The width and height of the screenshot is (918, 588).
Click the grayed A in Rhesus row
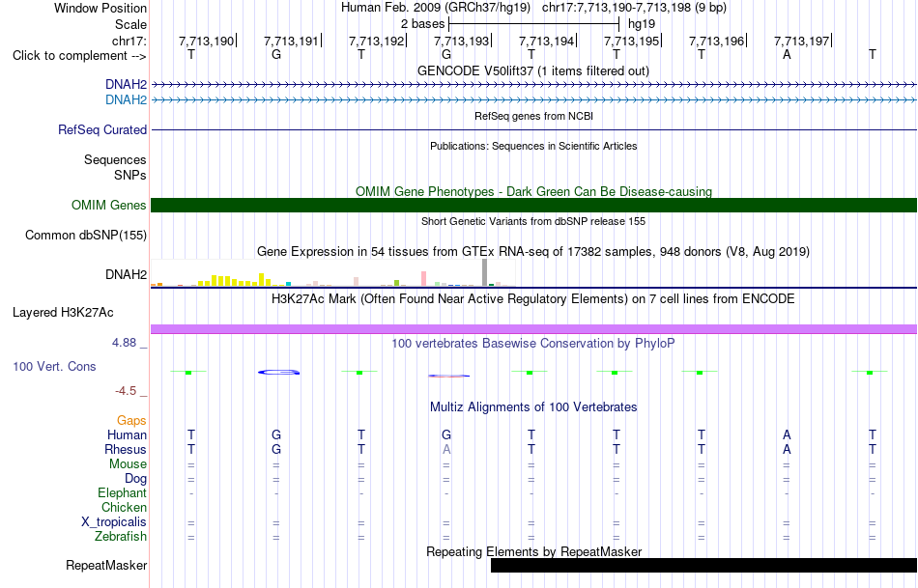click(446, 450)
